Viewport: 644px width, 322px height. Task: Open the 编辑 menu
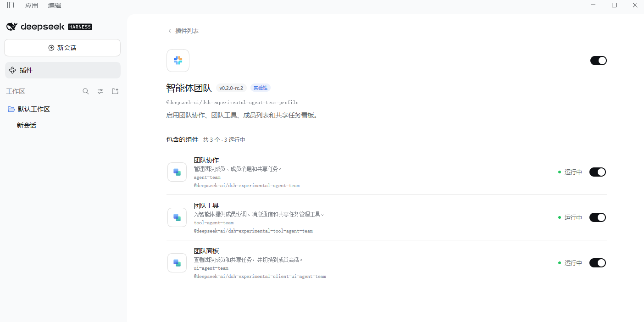(55, 6)
